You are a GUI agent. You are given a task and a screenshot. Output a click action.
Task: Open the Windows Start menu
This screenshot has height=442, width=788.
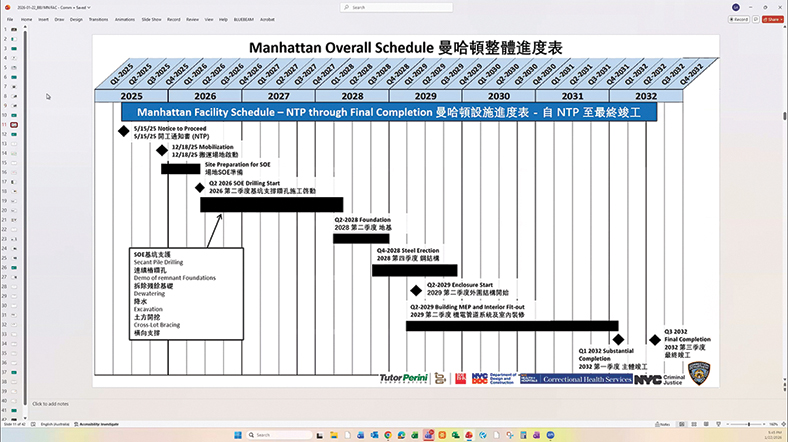pos(238,435)
